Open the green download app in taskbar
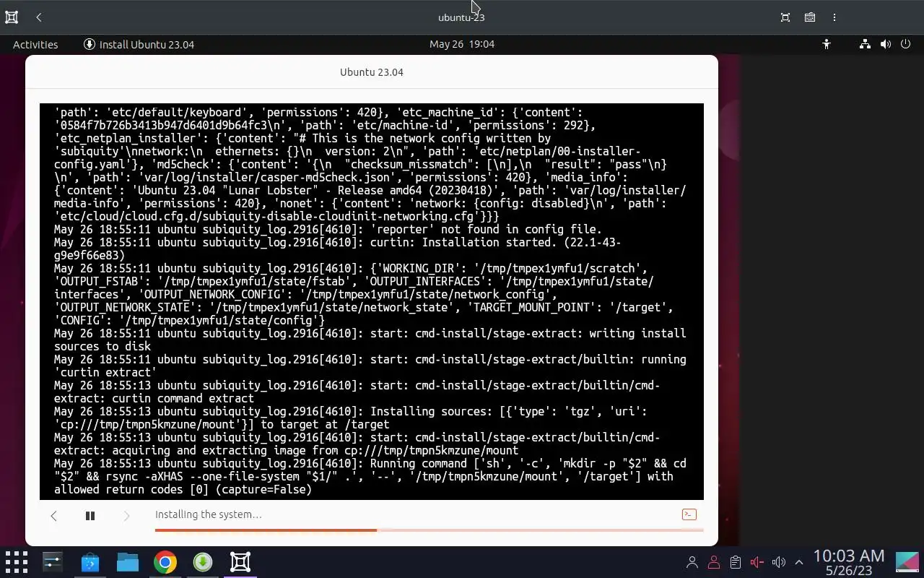924x578 pixels. tap(203, 562)
